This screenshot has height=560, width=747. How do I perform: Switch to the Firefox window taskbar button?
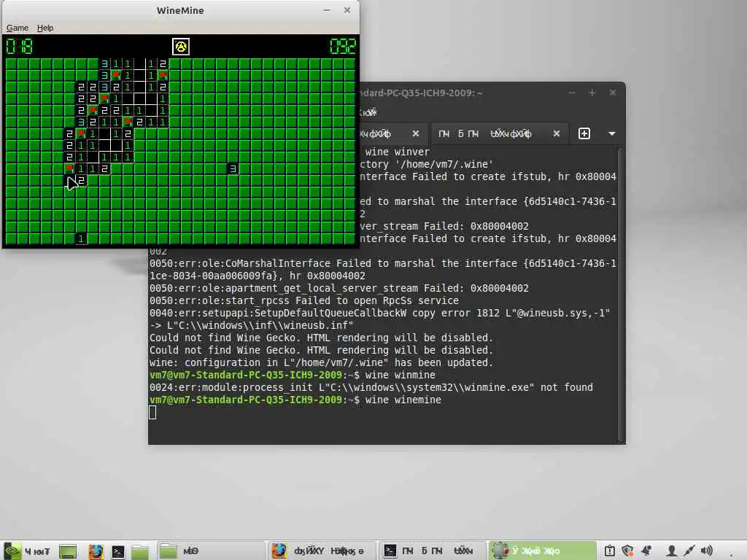(x=322, y=551)
